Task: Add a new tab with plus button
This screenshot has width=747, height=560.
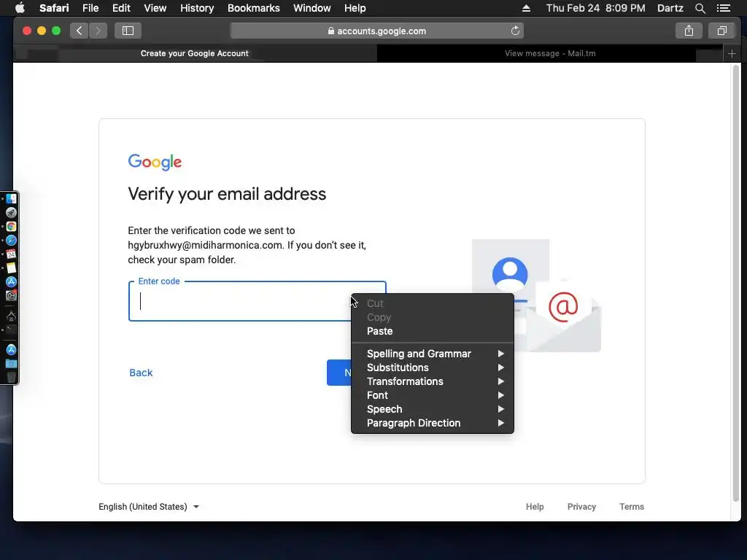Action: [x=732, y=53]
